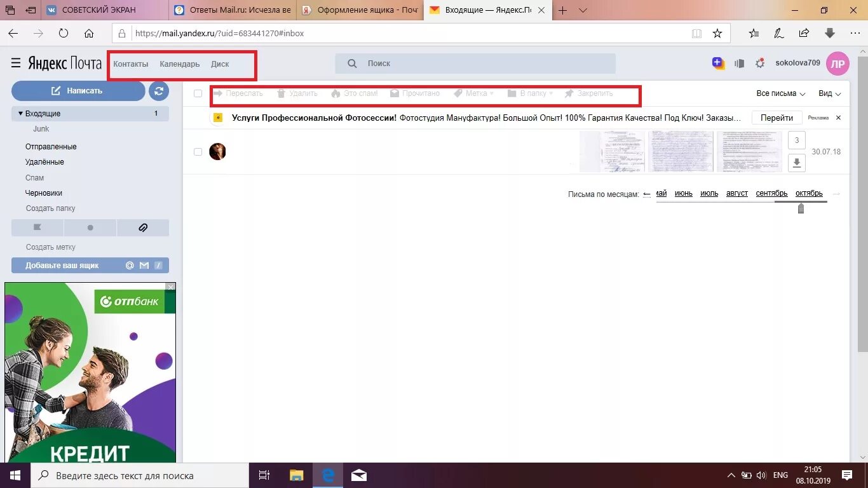Open themes icon next to settings gear
The image size is (868, 488).
coord(739,64)
